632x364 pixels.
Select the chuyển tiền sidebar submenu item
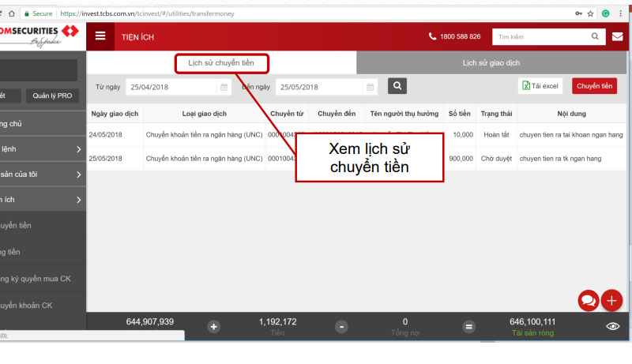point(43,226)
